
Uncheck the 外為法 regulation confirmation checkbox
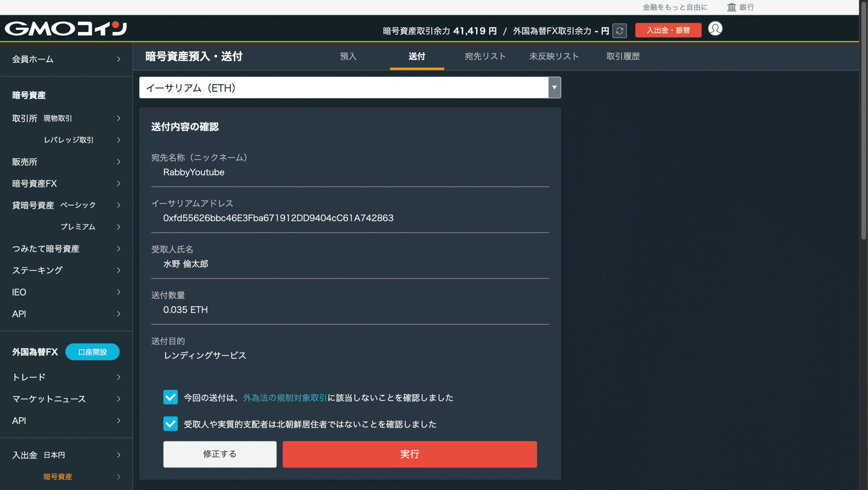171,397
